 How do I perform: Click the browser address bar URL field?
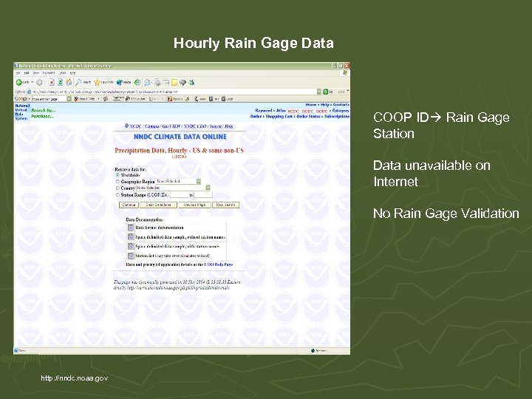(x=174, y=92)
